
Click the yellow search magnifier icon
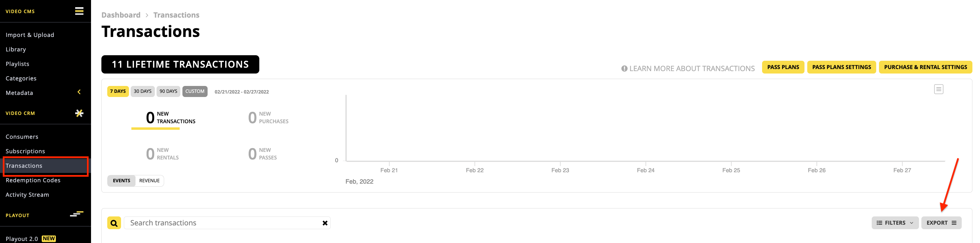(114, 223)
